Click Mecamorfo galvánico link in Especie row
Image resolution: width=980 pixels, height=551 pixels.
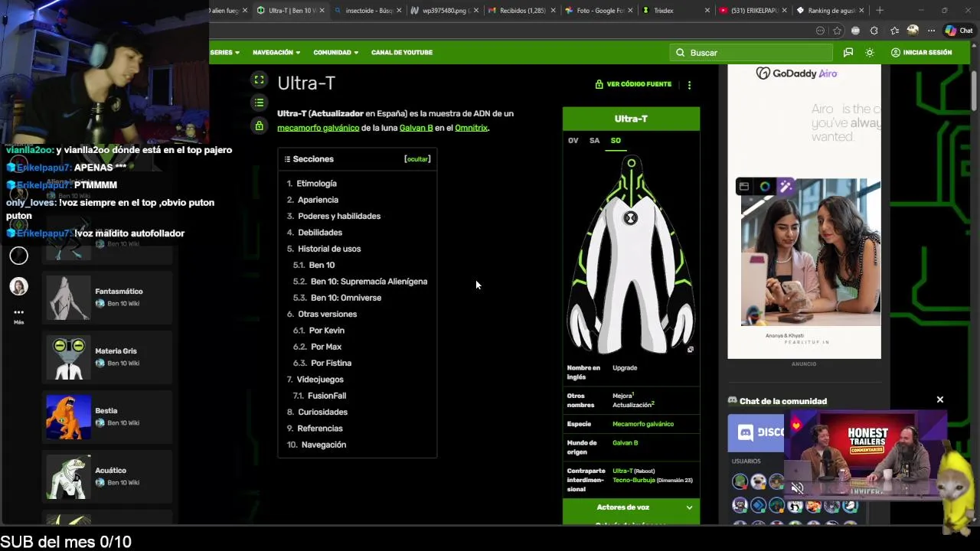643,424
